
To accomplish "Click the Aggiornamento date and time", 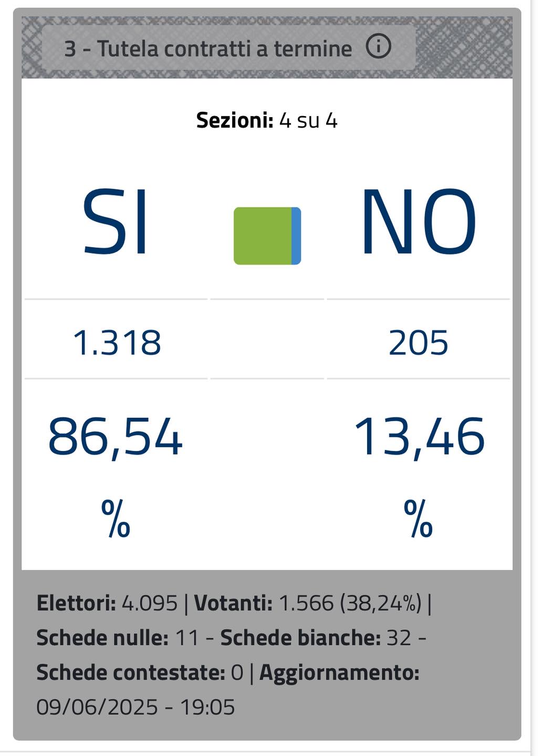I will pyautogui.click(x=135, y=707).
